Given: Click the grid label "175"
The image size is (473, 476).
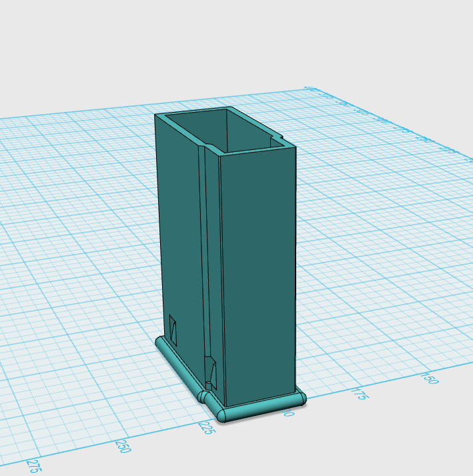Looking at the screenshot, I should point(361,393).
